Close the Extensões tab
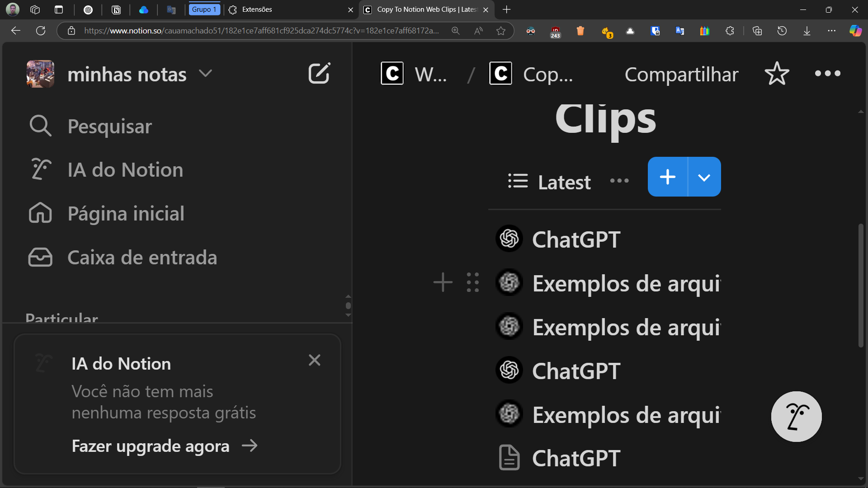Viewport: 868px width, 488px height. tap(350, 9)
